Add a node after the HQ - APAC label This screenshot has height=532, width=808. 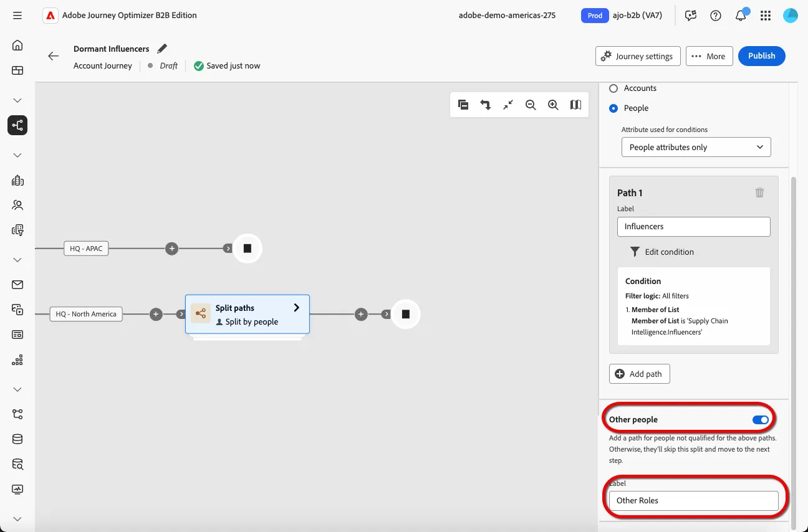click(172, 249)
